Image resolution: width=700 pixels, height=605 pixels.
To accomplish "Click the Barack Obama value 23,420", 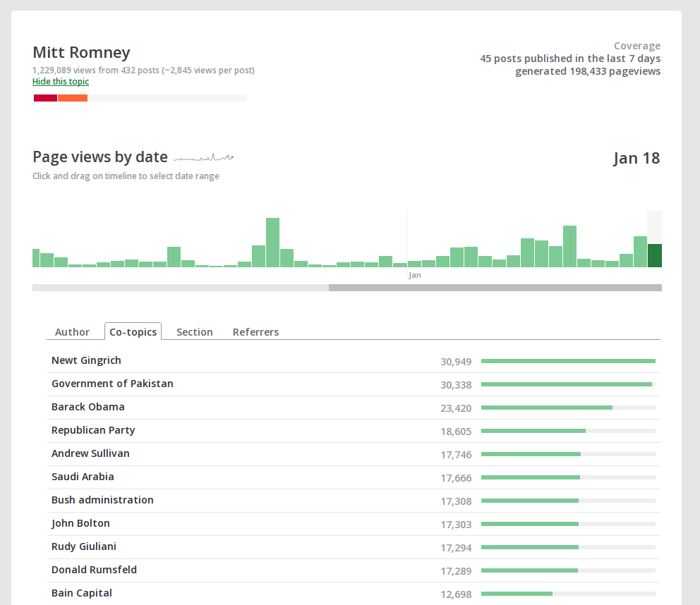I will coord(456,408).
